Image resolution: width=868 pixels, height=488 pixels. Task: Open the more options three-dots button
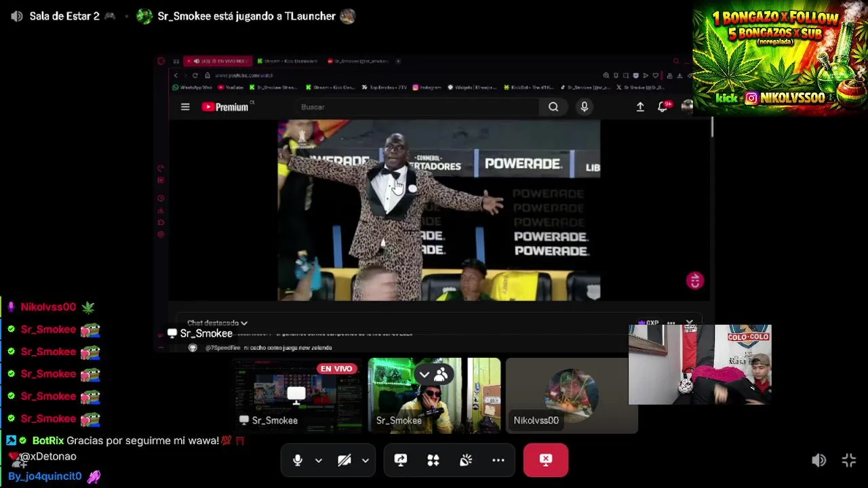pos(498,460)
